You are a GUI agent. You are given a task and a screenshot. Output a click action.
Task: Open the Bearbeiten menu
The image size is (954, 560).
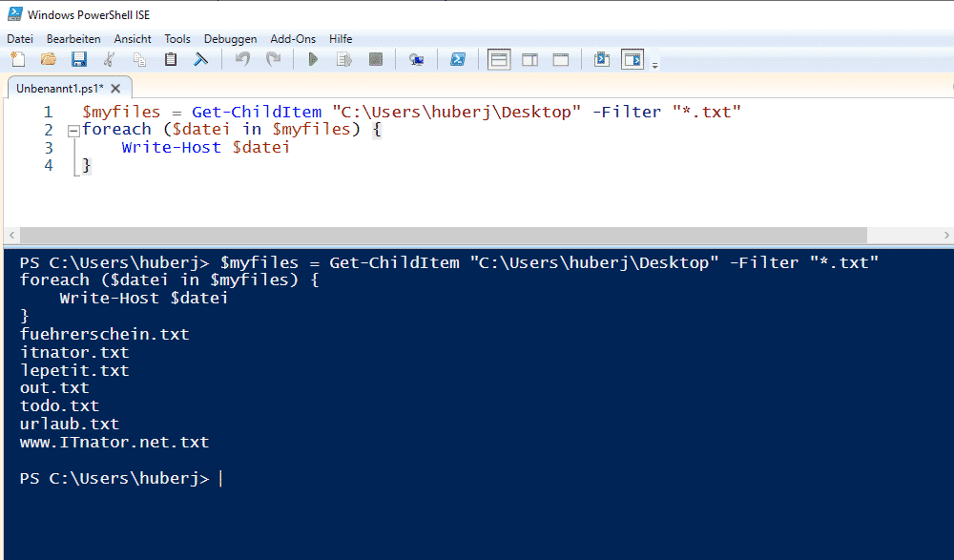[73, 39]
